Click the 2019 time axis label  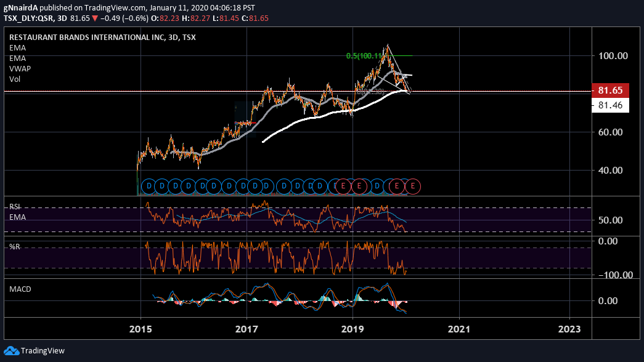353,329
